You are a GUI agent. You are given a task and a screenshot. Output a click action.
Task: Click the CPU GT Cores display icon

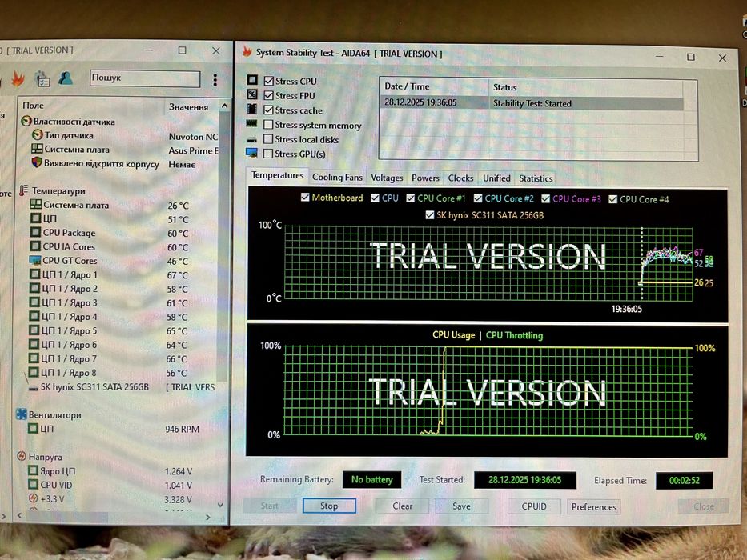pos(34,261)
